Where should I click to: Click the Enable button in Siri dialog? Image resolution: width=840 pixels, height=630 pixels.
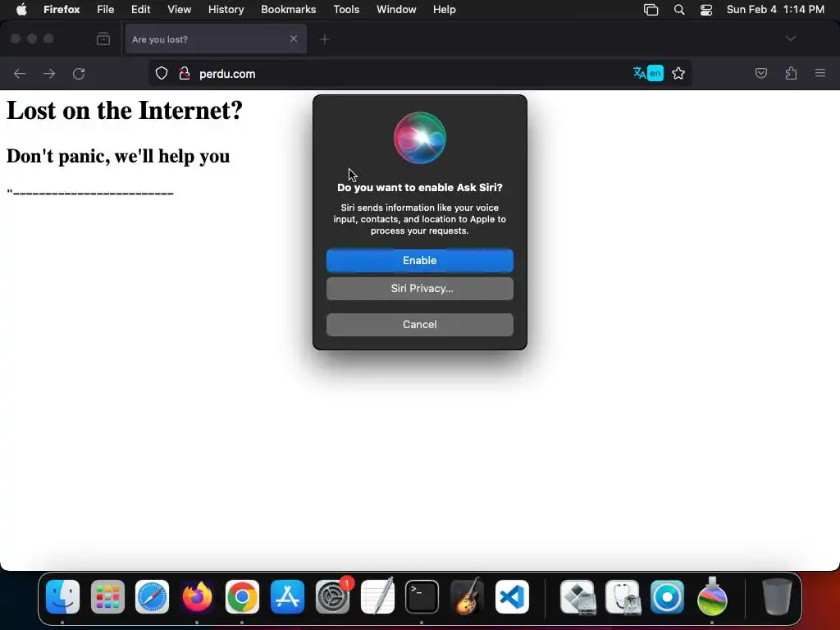[x=419, y=260]
